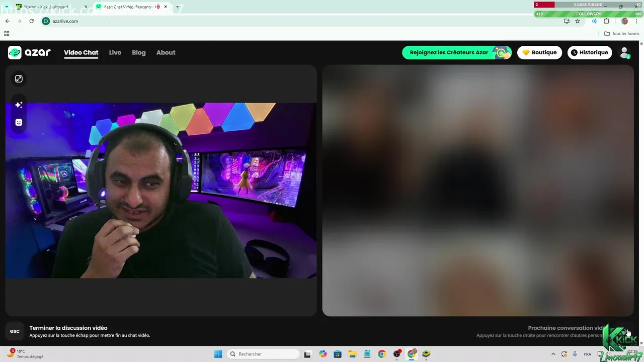644x362 pixels.
Task: Open OBS Studio from the taskbar
Action: click(x=397, y=354)
